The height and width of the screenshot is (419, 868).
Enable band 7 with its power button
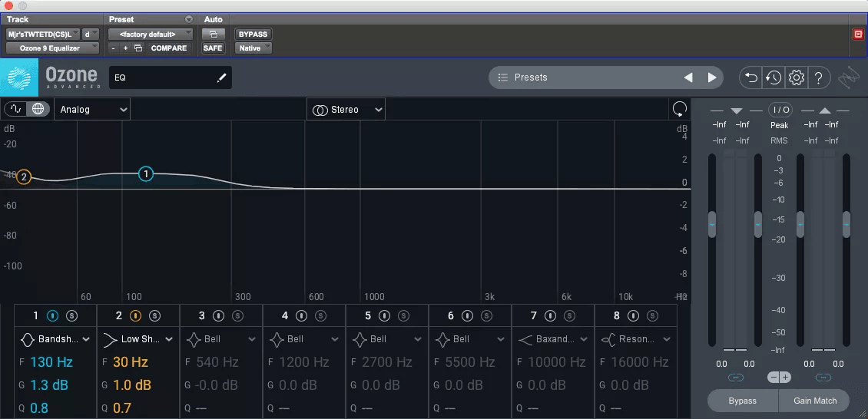550,315
